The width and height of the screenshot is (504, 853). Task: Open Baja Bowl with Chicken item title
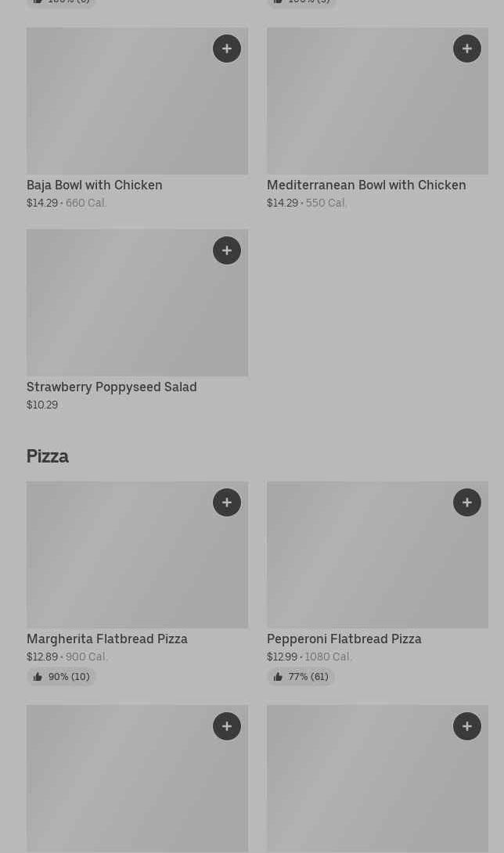[95, 185]
